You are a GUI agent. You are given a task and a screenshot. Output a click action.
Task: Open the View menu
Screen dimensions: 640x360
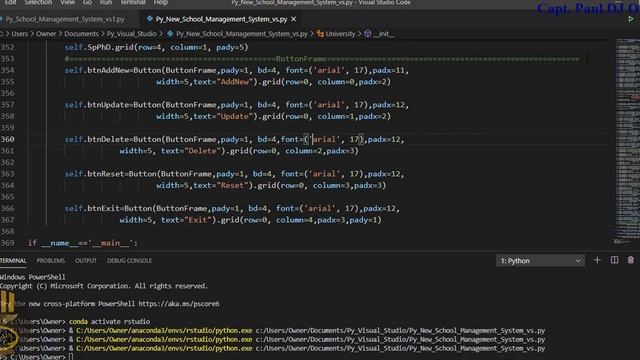click(x=67, y=2)
